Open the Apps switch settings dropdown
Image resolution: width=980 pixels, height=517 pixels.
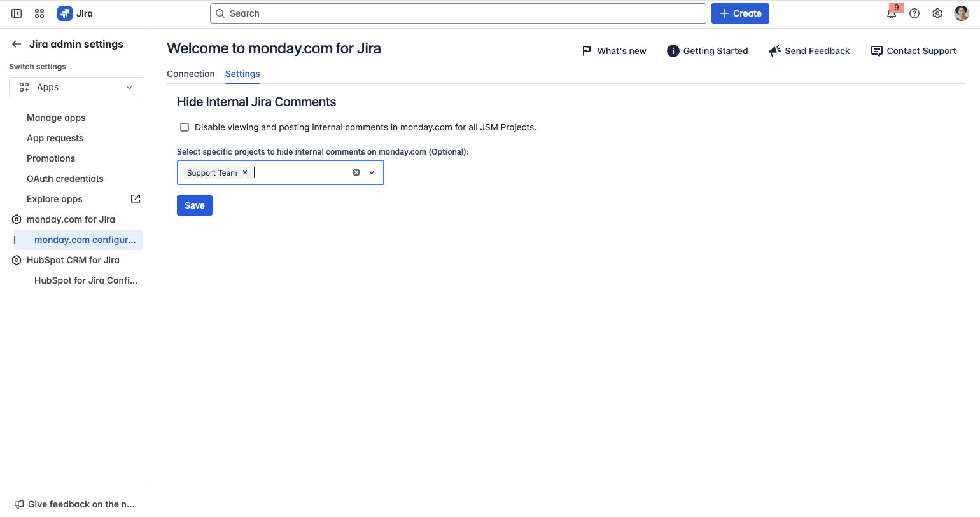(76, 87)
